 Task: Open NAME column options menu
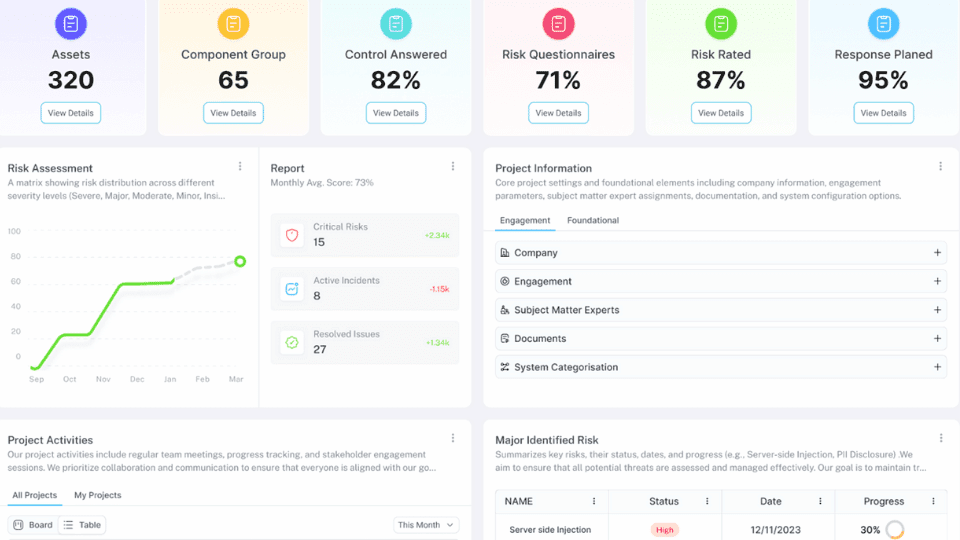click(594, 501)
